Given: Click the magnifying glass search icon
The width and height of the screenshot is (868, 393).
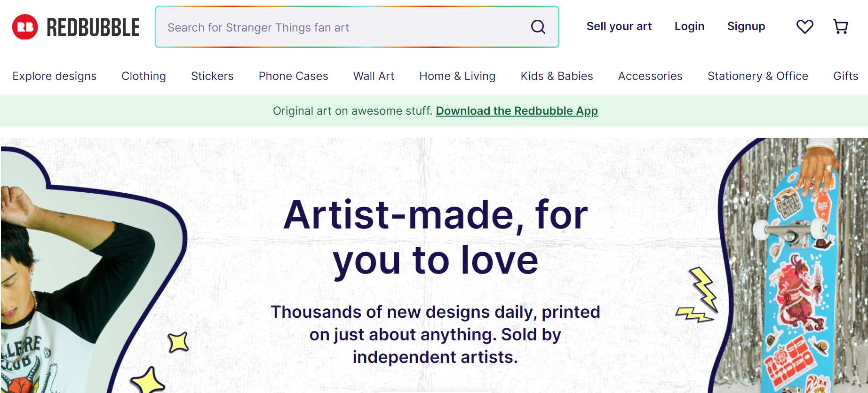Looking at the screenshot, I should 538,27.
